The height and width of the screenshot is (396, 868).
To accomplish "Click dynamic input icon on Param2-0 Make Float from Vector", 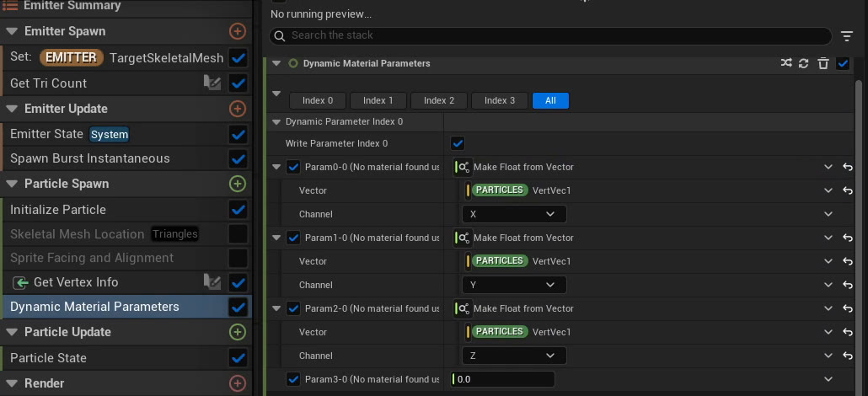I will (x=463, y=308).
